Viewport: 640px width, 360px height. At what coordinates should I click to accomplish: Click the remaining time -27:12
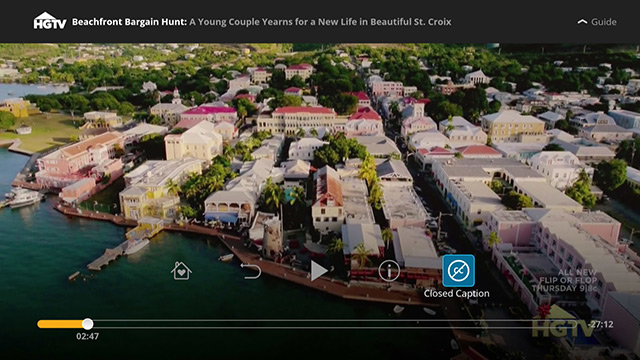601,324
